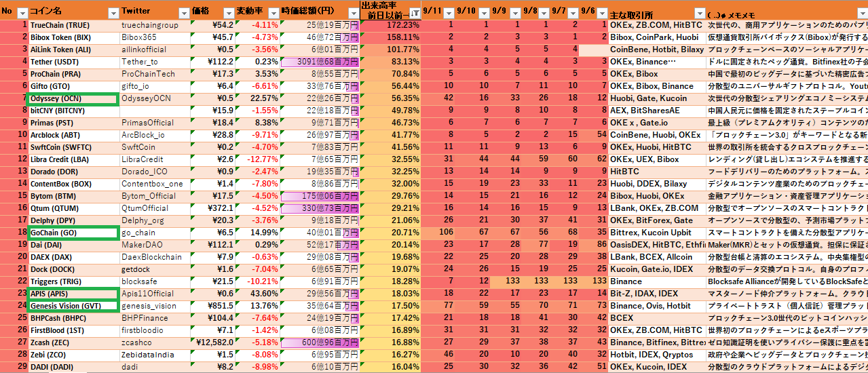Click the Genesis Vision (GVT) coin cell
Screen dimensions: 868x373
pyautogui.click(x=73, y=306)
